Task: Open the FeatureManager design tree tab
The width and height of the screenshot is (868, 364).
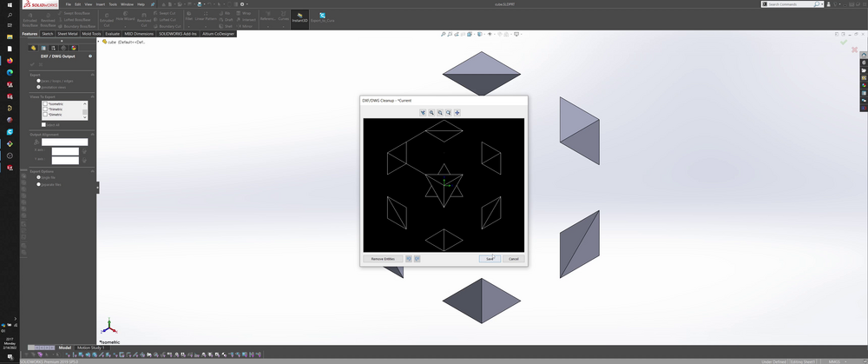Action: tap(33, 48)
